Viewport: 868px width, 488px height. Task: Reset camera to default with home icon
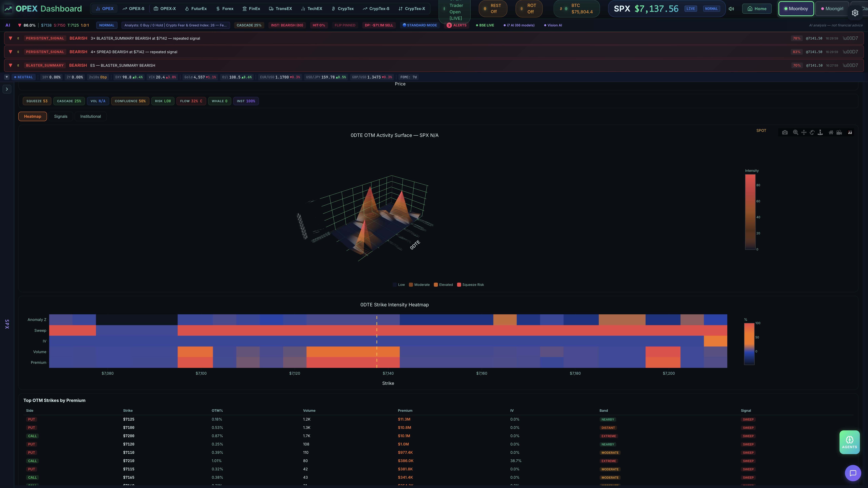coord(831,132)
